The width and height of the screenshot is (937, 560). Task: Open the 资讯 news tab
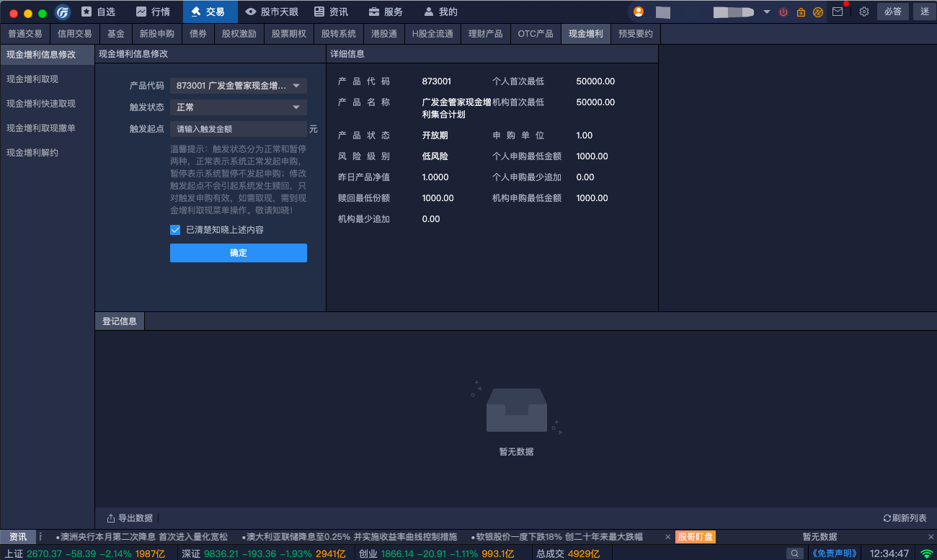coord(332,12)
